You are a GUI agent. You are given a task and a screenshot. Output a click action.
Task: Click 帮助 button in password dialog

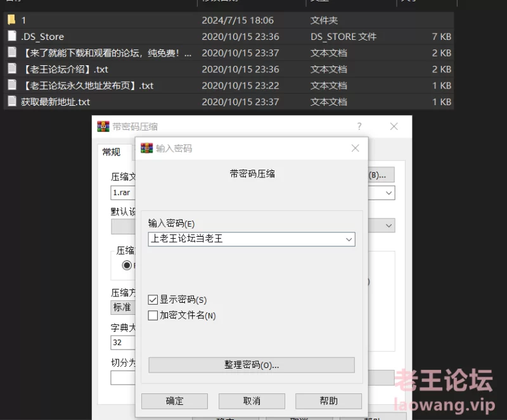coord(328,401)
